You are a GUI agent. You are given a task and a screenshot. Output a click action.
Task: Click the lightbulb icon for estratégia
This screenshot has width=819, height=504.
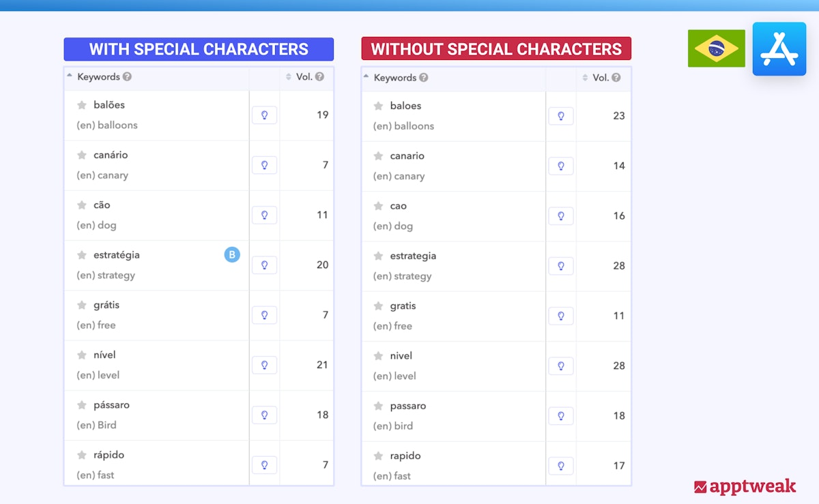264,265
